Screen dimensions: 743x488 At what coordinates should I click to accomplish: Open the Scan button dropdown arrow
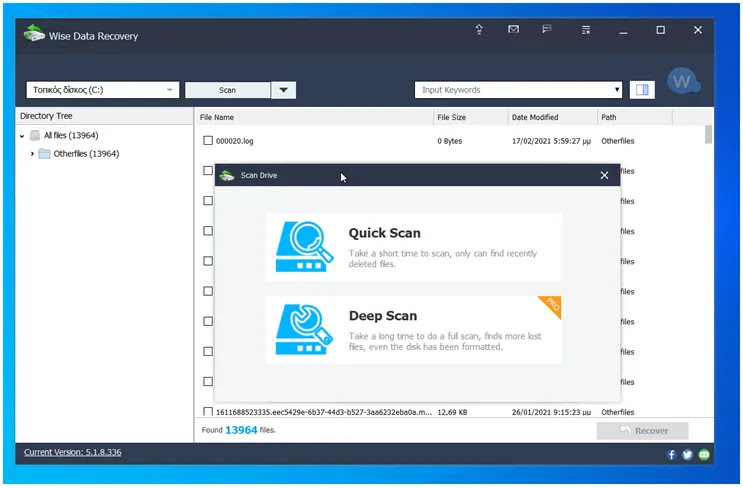(x=283, y=90)
